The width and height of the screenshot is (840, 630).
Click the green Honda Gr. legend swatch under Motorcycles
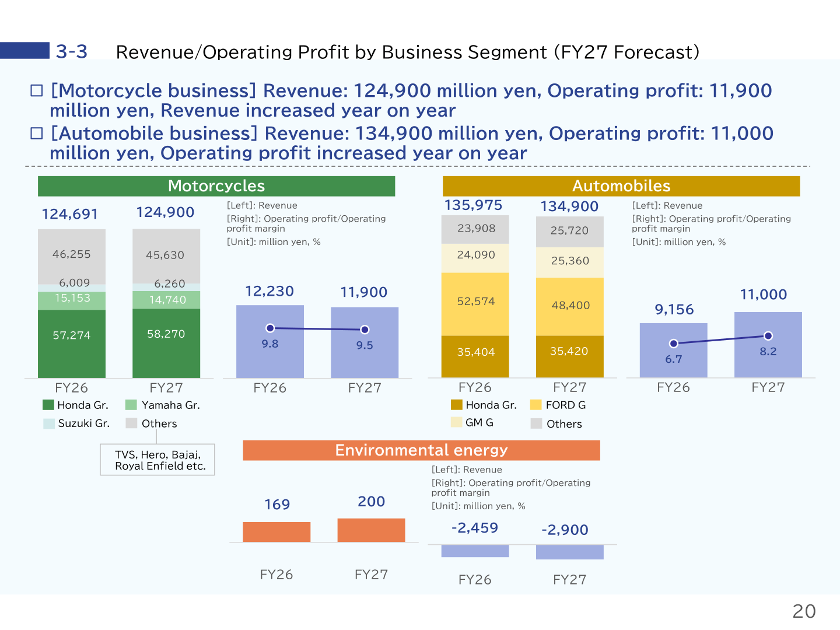click(48, 405)
